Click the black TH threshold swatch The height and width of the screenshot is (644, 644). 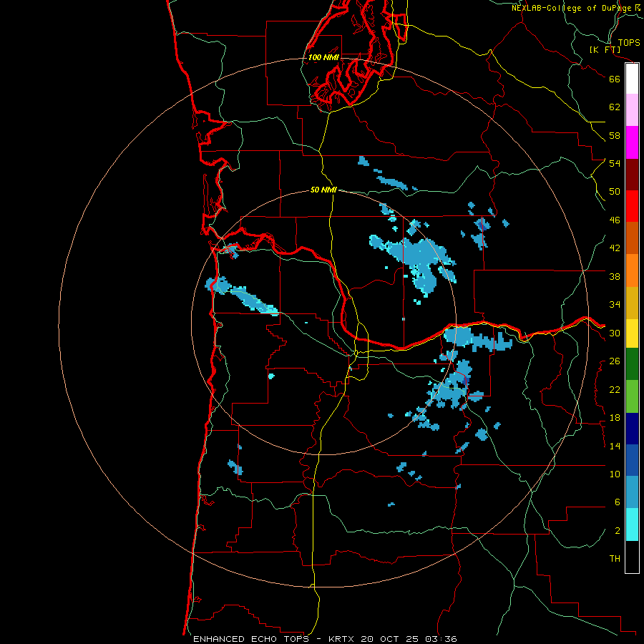pyautogui.click(x=632, y=557)
